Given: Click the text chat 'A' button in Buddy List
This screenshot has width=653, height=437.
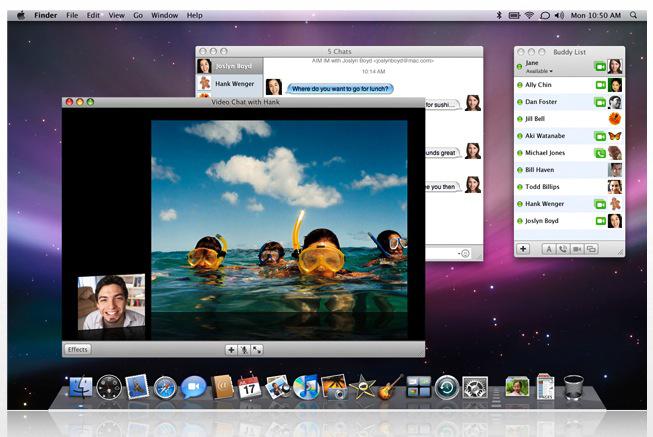Looking at the screenshot, I should click(548, 249).
